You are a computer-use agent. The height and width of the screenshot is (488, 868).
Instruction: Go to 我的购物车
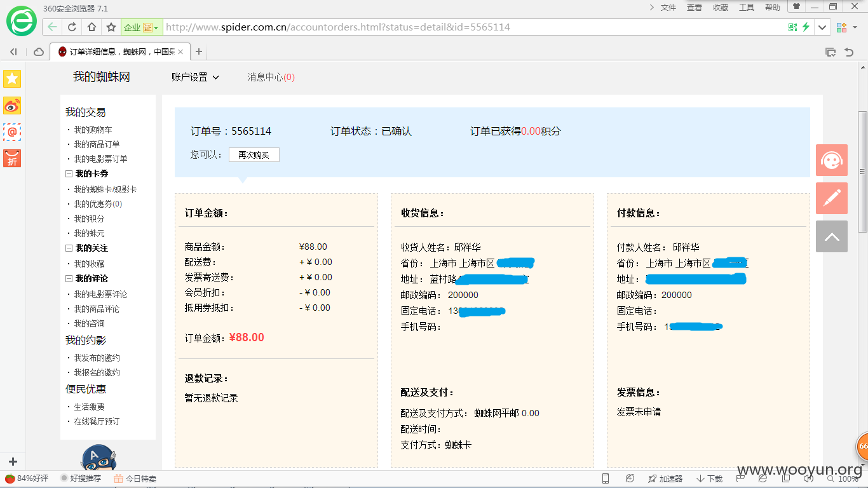[x=93, y=130]
